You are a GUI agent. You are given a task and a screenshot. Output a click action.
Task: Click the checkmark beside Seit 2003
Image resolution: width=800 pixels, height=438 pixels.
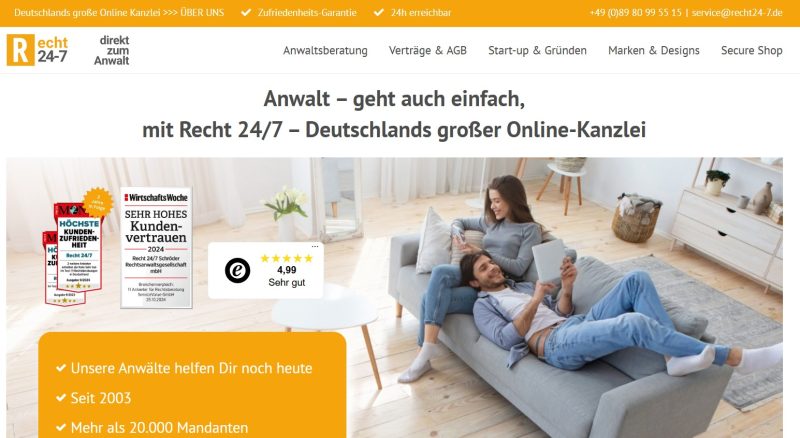61,397
